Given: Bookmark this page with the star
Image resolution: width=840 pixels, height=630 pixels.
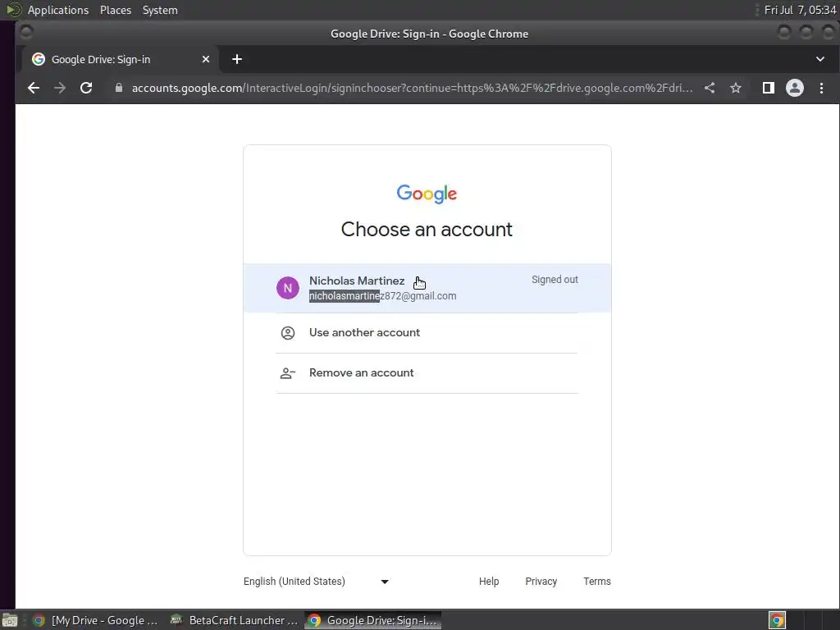Looking at the screenshot, I should coord(736,88).
